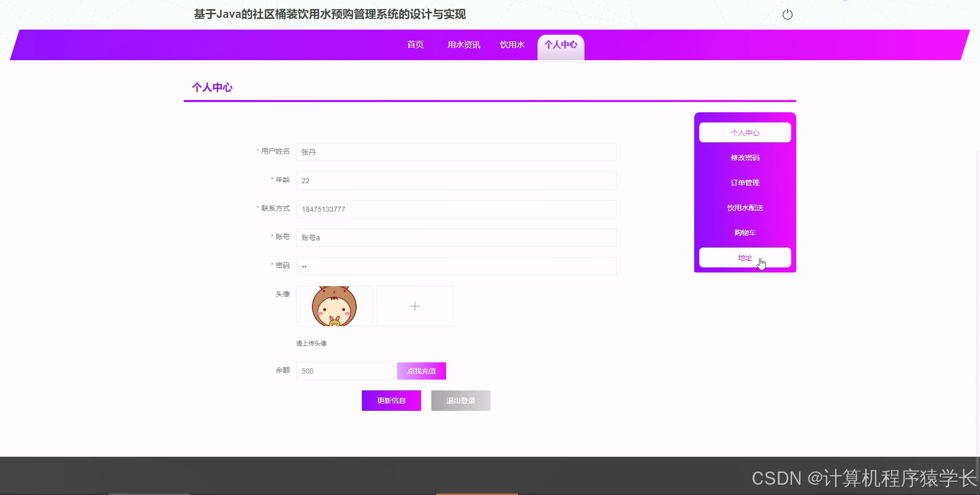Viewport: 980px width, 495px height.
Task: Click the 退出登录 logout button
Action: point(460,401)
